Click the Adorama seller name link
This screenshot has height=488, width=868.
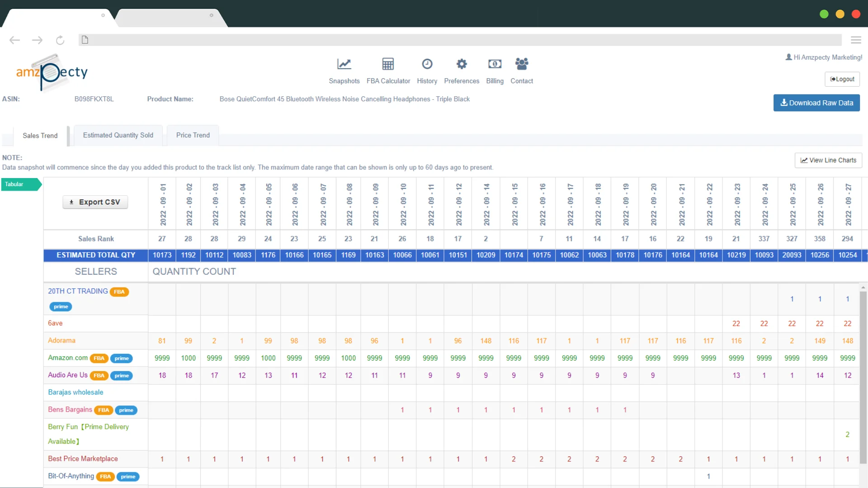61,340
